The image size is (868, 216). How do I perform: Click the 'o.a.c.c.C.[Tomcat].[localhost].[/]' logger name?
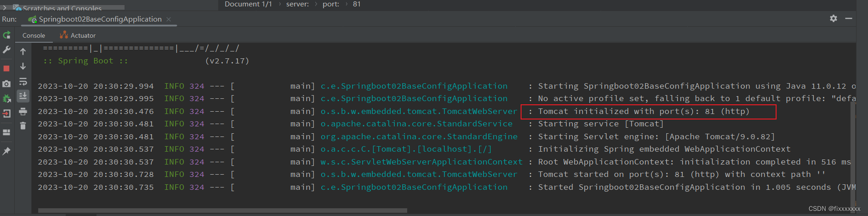pyautogui.click(x=406, y=149)
